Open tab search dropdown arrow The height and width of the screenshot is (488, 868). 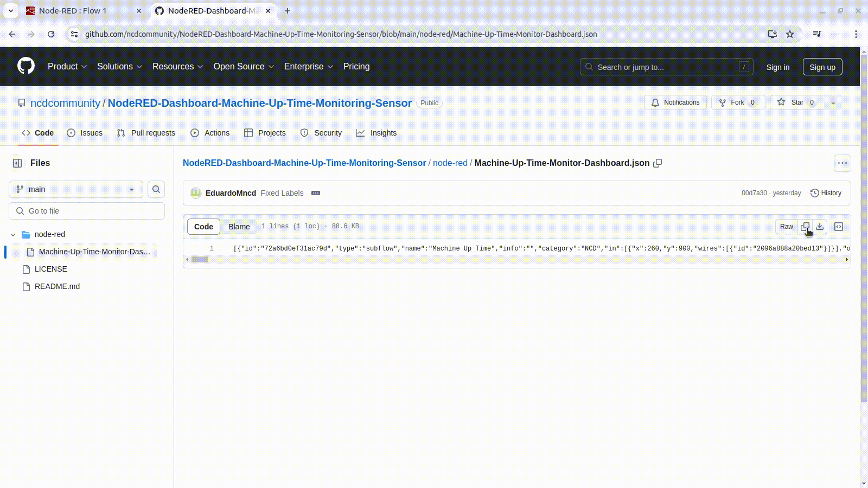pos(11,11)
